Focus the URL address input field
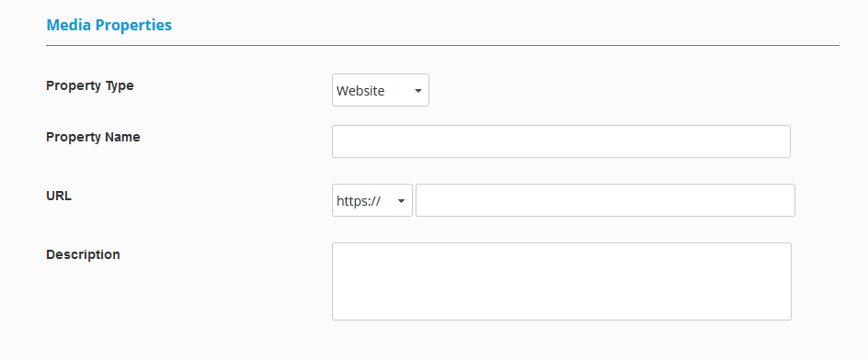 pos(605,200)
